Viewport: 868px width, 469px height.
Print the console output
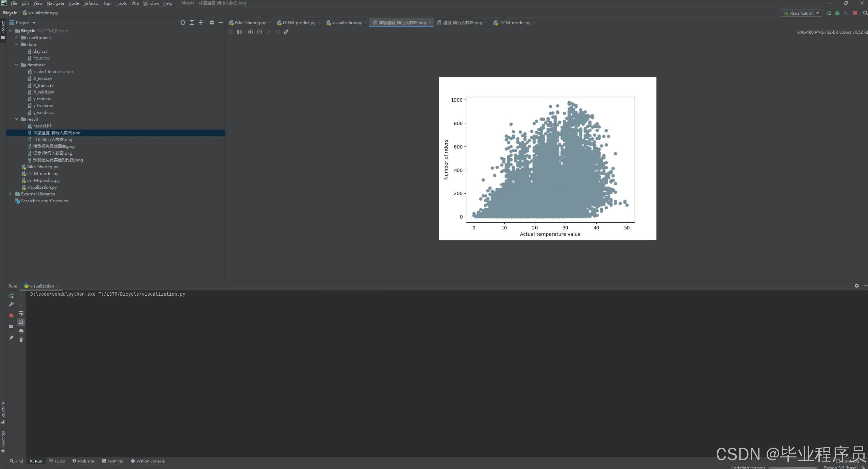pos(21,331)
